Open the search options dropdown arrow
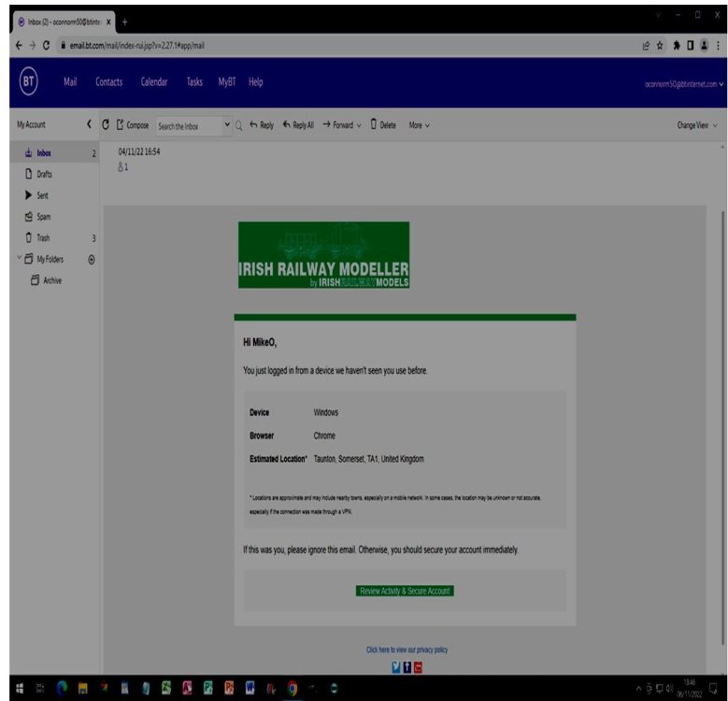 227,125
